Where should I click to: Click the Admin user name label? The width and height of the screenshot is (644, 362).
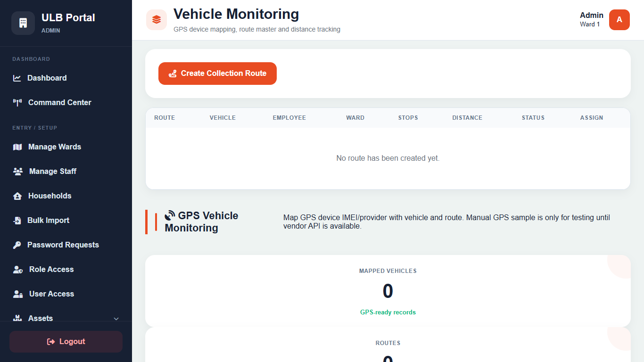[x=592, y=15]
